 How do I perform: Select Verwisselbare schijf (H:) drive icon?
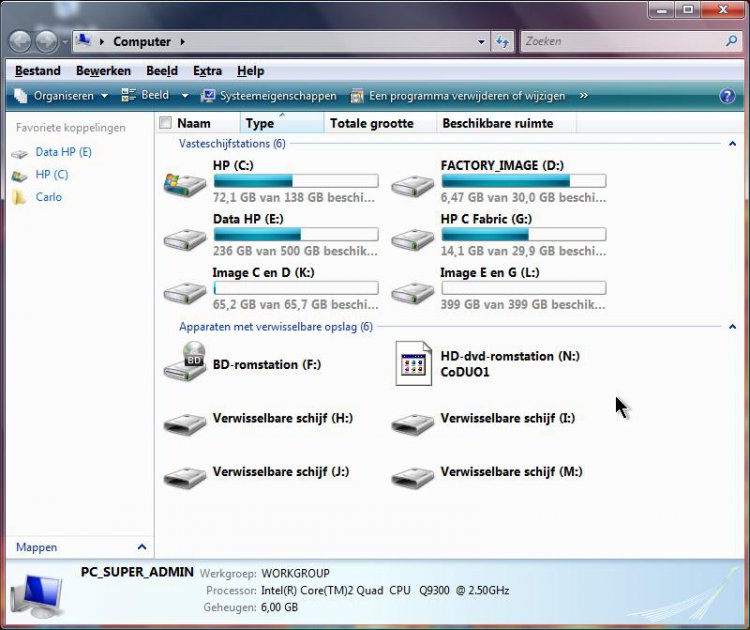pyautogui.click(x=185, y=424)
